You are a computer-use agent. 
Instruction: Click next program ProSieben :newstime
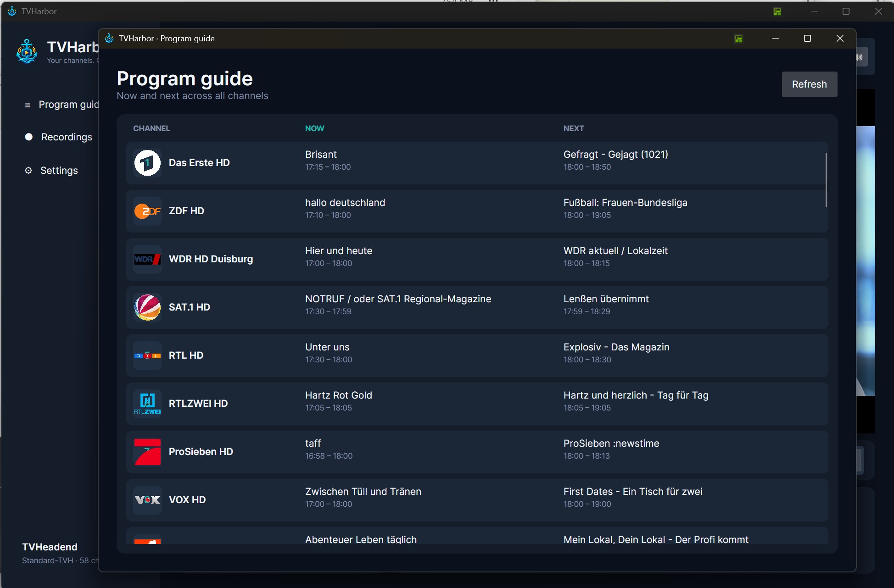[611, 444]
